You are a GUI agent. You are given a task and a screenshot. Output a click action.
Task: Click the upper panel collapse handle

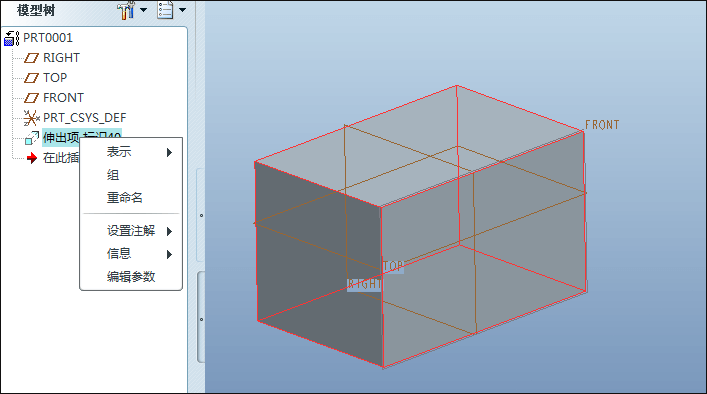[201, 215]
